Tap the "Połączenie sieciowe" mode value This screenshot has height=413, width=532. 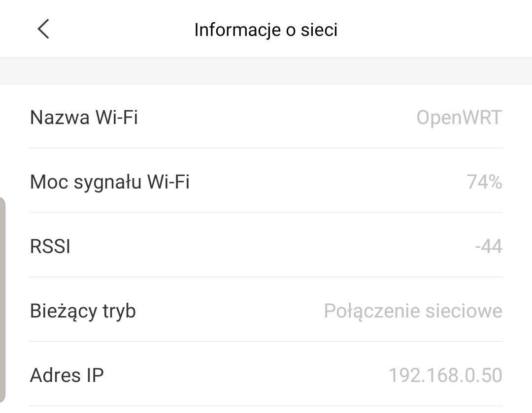(x=413, y=311)
